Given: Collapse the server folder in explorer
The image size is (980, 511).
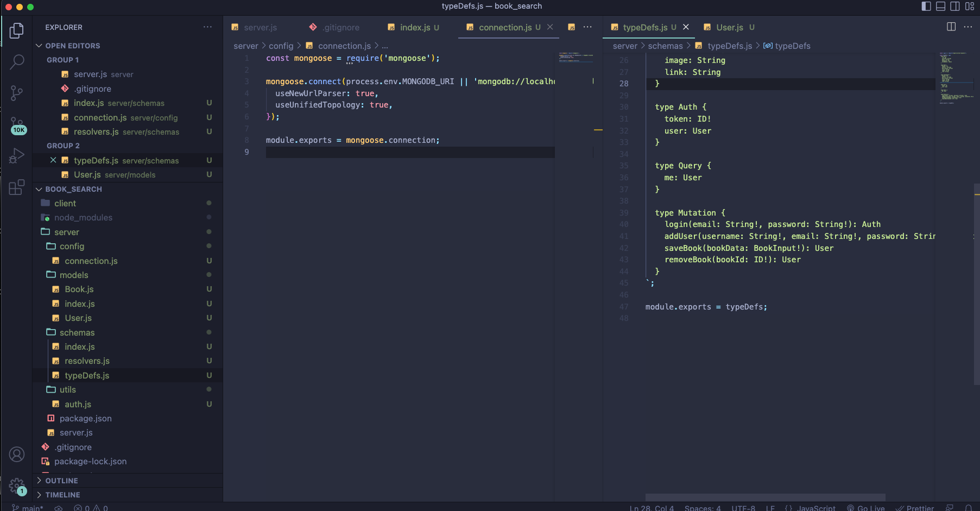Looking at the screenshot, I should [128, 232].
